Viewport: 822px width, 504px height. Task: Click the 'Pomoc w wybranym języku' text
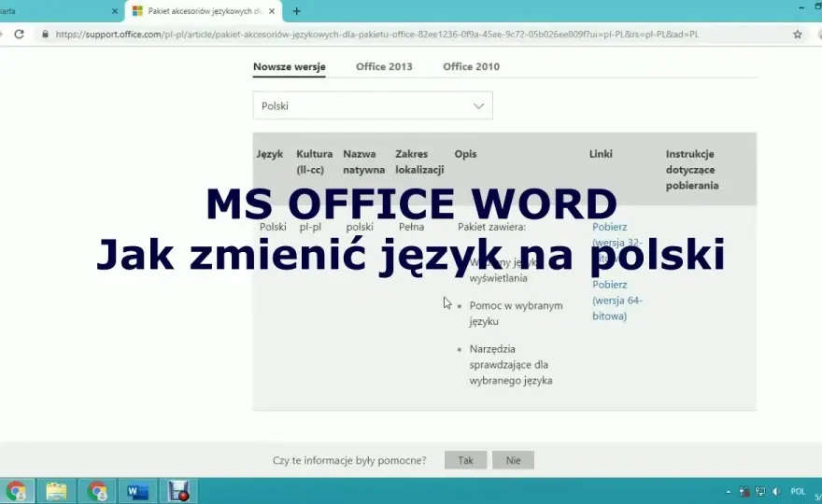tap(516, 314)
